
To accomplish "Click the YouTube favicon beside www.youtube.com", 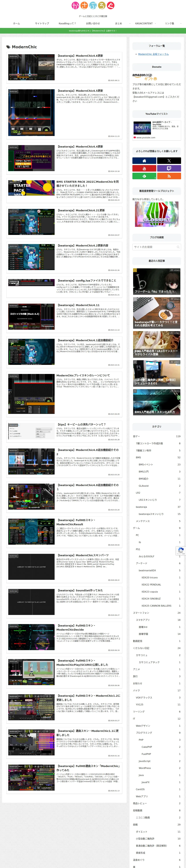I will [135, 137].
